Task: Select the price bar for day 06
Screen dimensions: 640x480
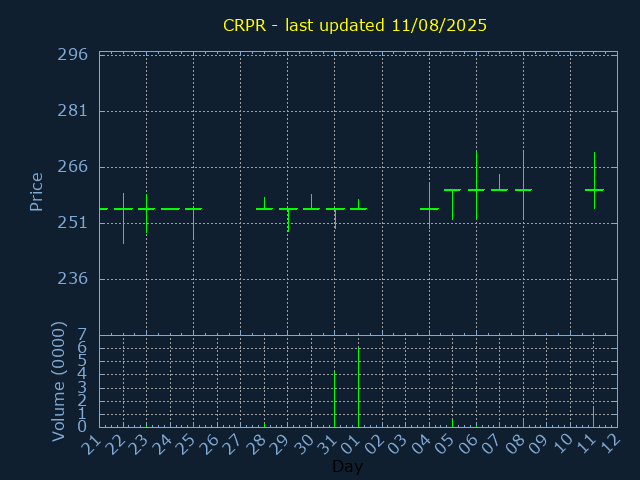Action: coord(476,185)
